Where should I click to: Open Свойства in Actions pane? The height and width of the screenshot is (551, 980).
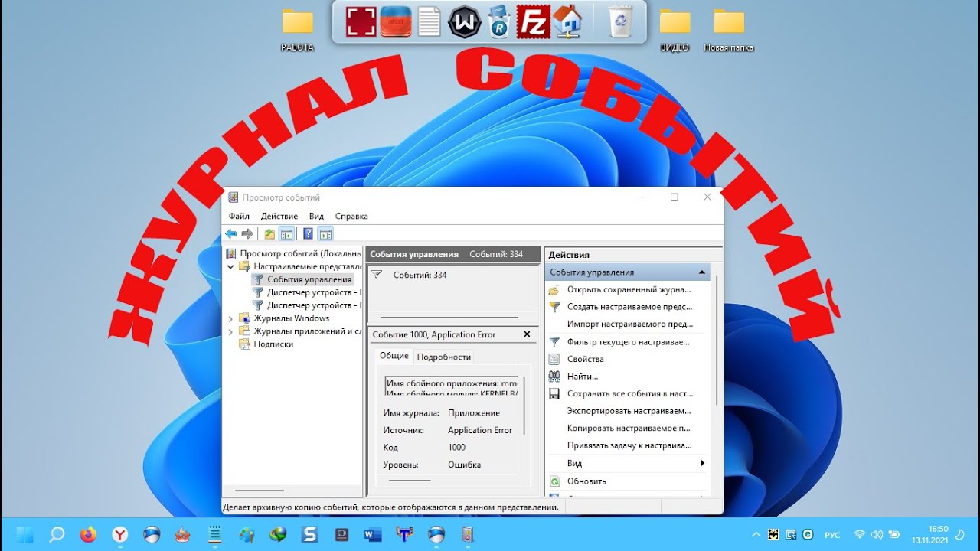pos(585,359)
